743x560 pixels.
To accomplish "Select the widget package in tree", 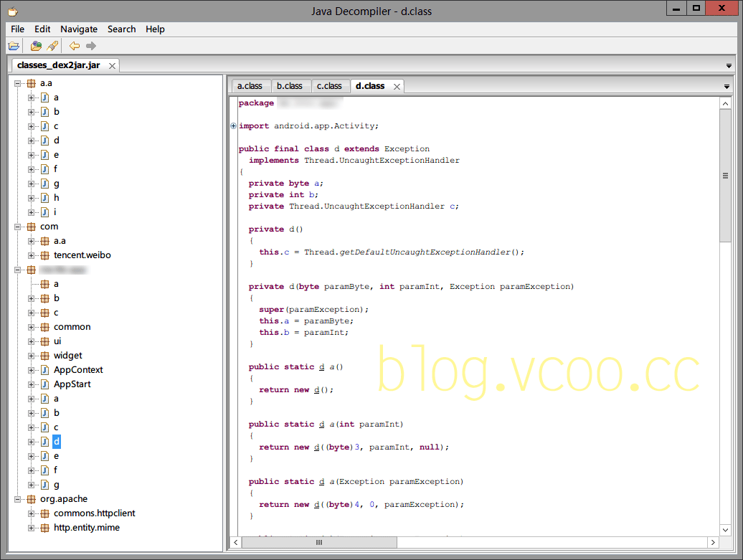I will pyautogui.click(x=67, y=356).
